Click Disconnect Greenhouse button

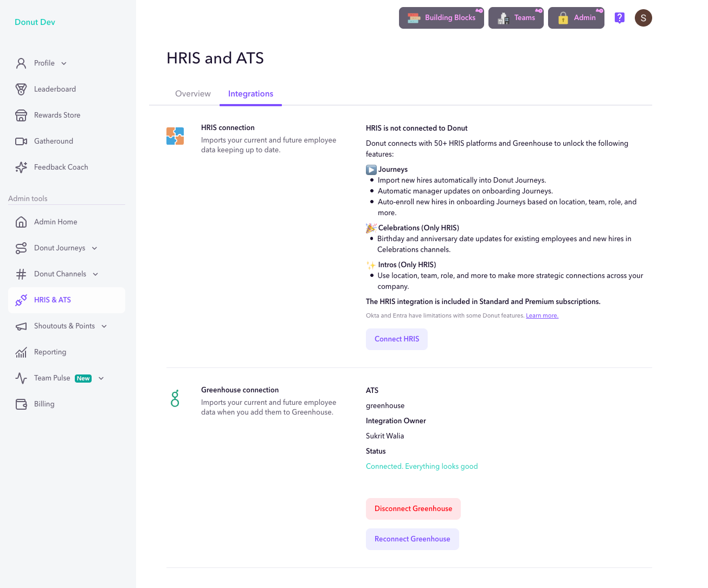pyautogui.click(x=413, y=509)
